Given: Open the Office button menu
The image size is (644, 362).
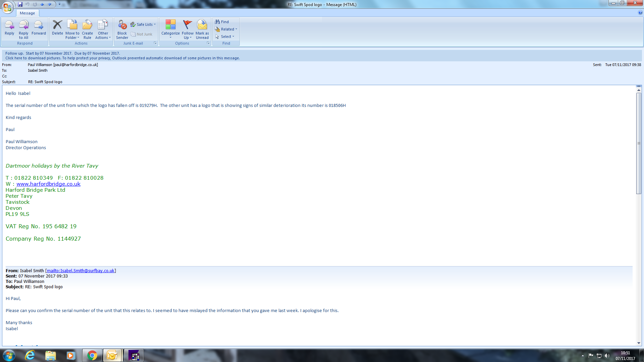Looking at the screenshot, I should coord(7,7).
